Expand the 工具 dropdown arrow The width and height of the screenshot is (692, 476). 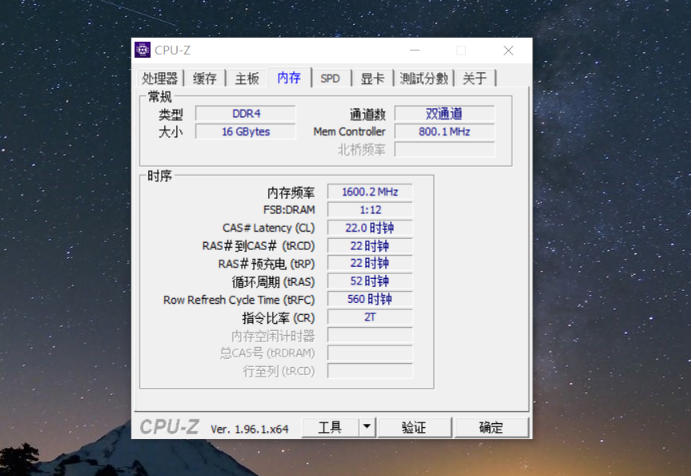click(x=367, y=427)
